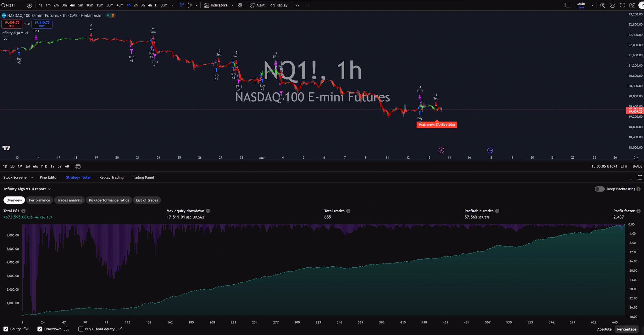Open the Trades analysis tab
This screenshot has width=644, height=335.
click(69, 200)
